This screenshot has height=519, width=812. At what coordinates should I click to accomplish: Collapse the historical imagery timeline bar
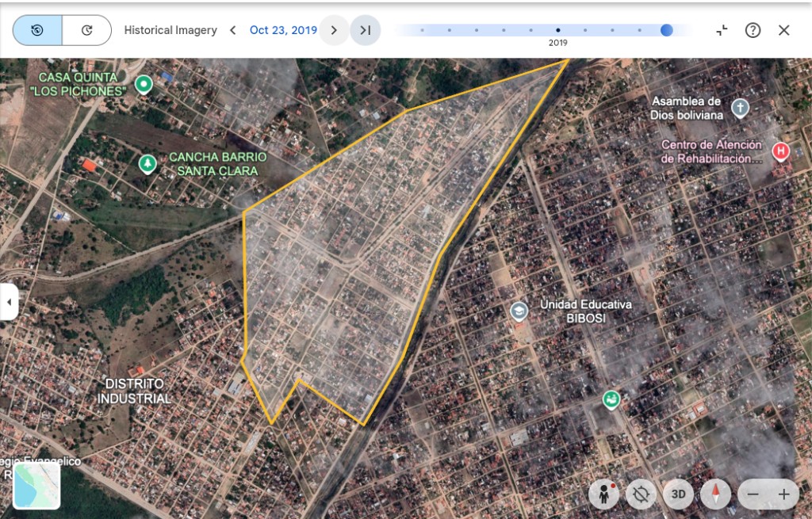coord(722,30)
